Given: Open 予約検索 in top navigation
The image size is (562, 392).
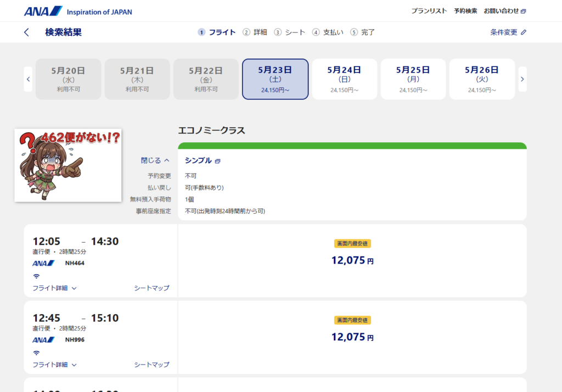Looking at the screenshot, I should (465, 11).
